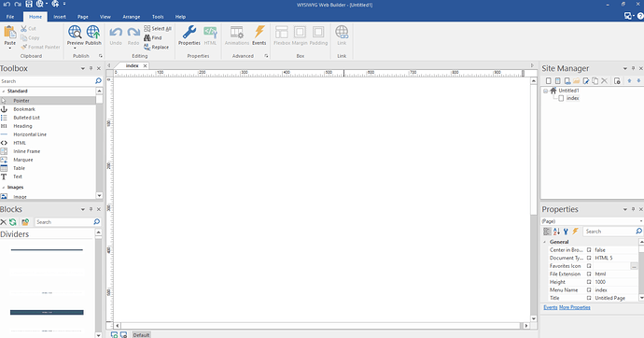Select the Bookmark anchor tool

pyautogui.click(x=48, y=109)
